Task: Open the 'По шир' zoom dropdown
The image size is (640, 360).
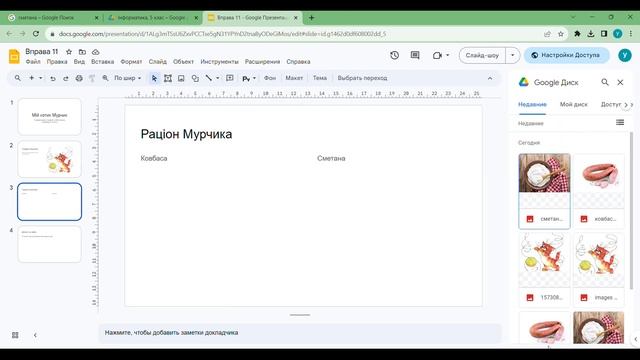Action: pos(127,78)
